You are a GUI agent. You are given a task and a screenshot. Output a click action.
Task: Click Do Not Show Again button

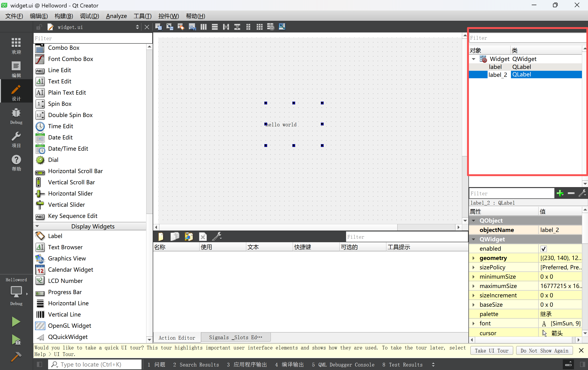point(544,350)
